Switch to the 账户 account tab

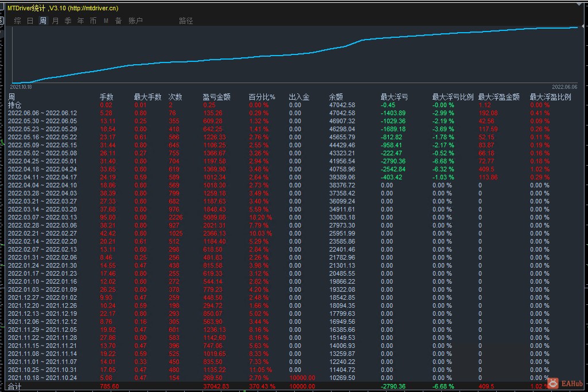[x=135, y=21]
